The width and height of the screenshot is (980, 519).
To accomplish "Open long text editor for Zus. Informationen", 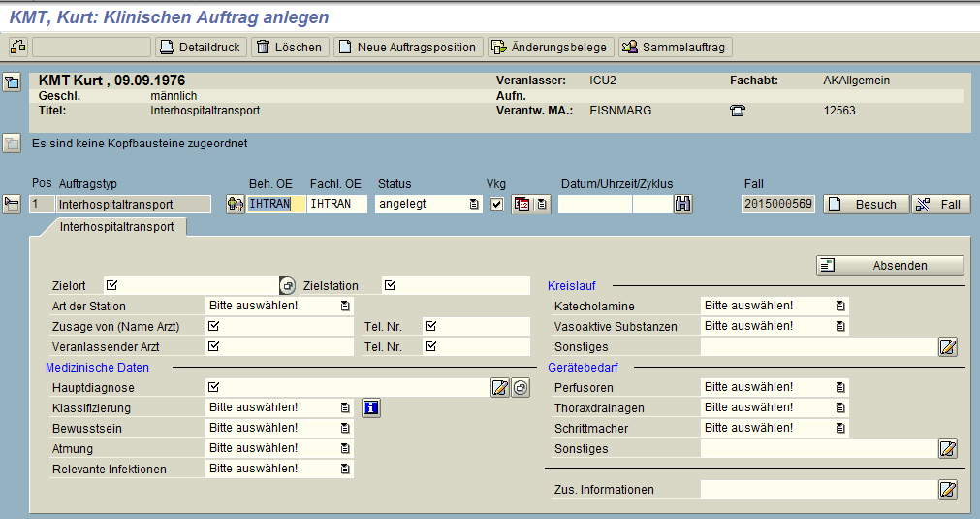I will pos(947,490).
